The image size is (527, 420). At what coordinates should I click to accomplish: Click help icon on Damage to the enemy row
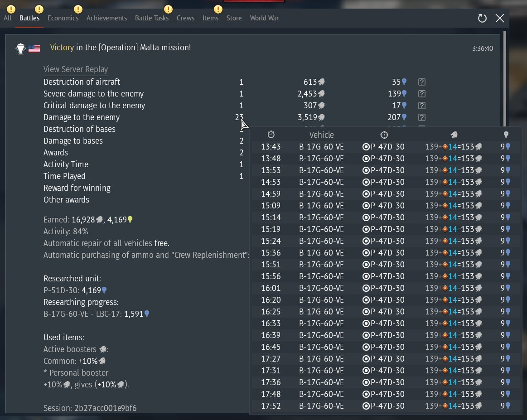click(421, 117)
